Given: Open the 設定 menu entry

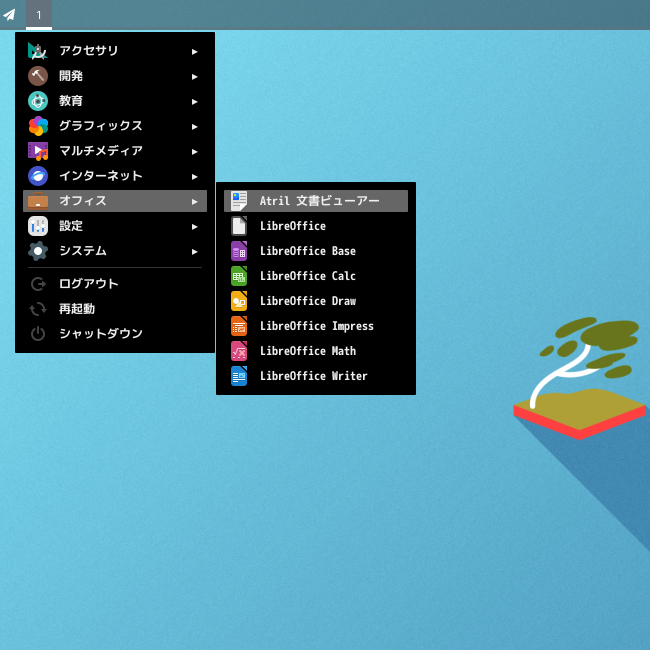Looking at the screenshot, I should pyautogui.click(x=115, y=226).
